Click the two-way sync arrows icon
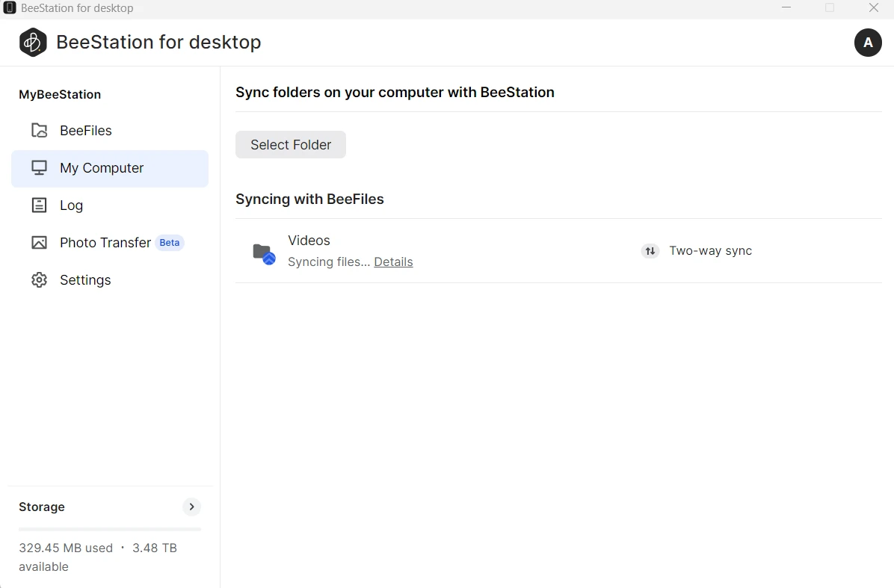The image size is (894, 588). pos(650,251)
